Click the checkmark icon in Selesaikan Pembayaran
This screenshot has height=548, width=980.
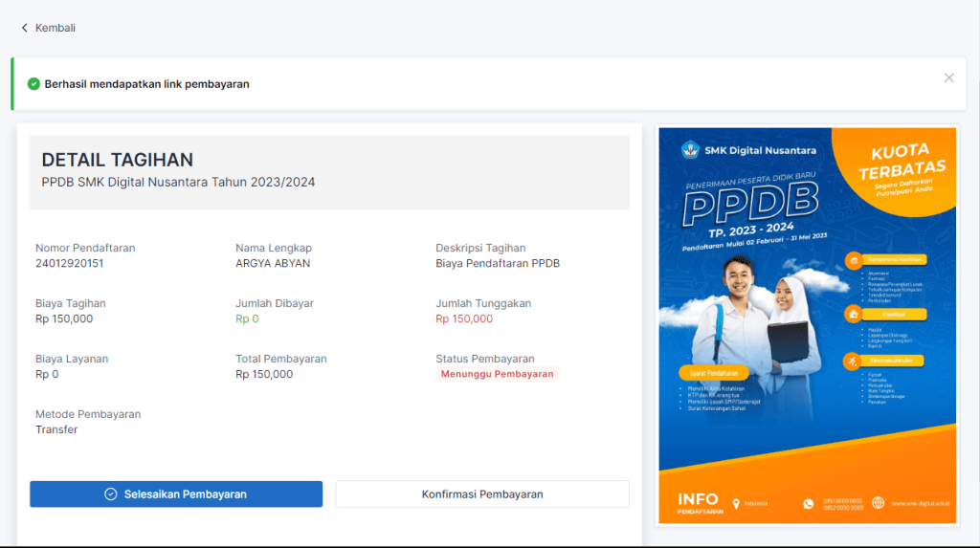[x=111, y=494]
